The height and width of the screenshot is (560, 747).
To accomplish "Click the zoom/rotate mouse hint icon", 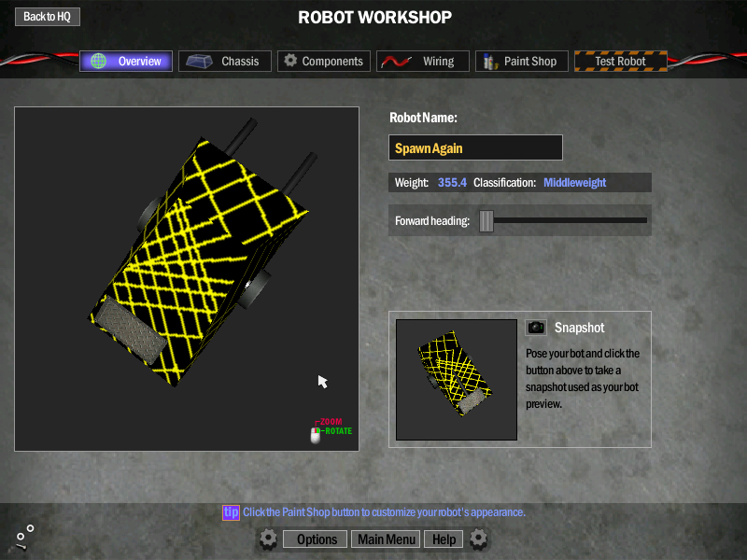I will tap(316, 434).
